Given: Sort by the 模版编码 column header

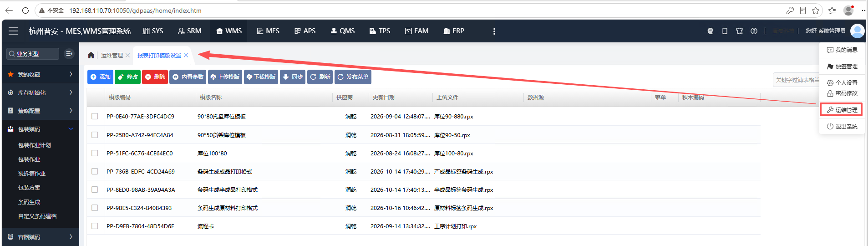Looking at the screenshot, I should click(x=120, y=97).
